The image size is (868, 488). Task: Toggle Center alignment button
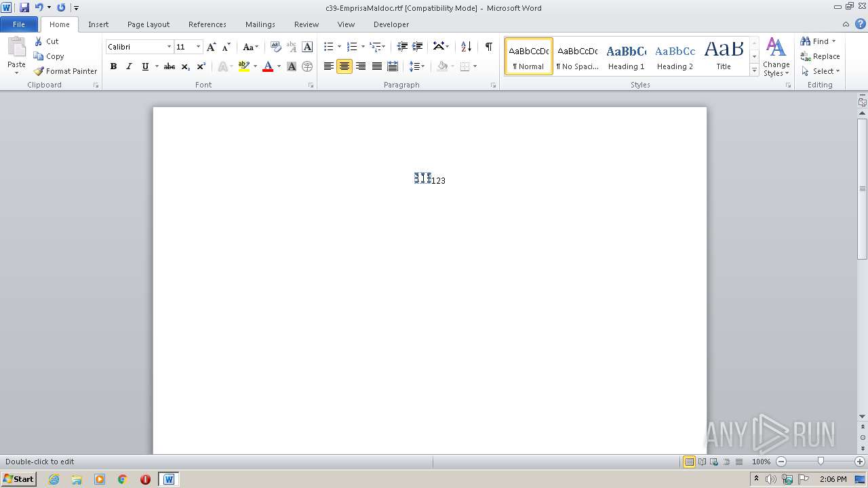(x=344, y=66)
